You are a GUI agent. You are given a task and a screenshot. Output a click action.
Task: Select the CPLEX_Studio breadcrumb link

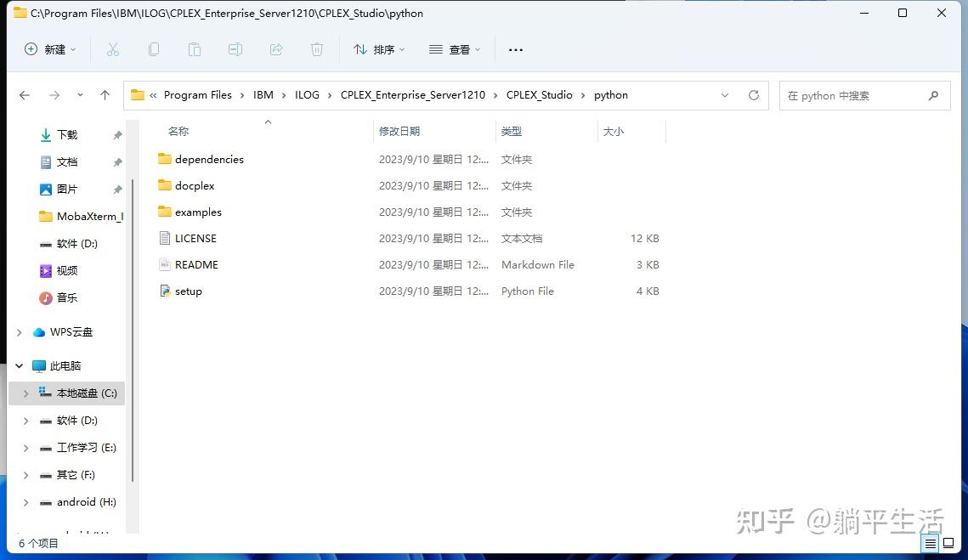539,94
